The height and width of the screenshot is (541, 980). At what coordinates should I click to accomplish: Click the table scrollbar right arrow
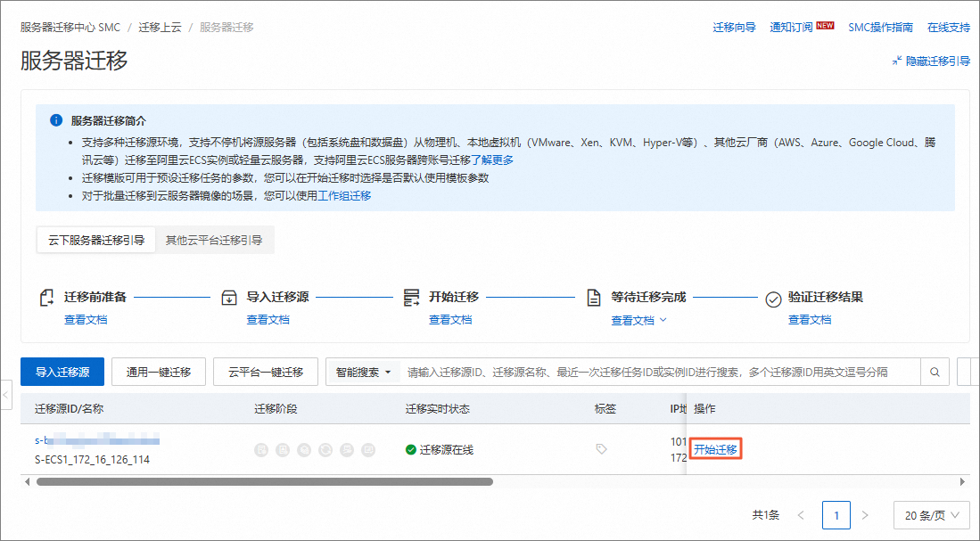962,481
